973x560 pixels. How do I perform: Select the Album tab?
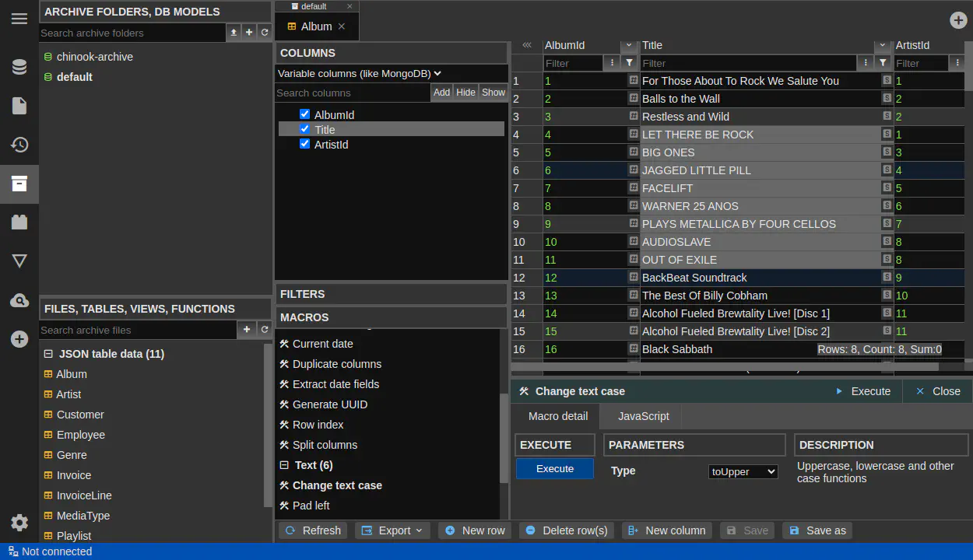(x=316, y=26)
